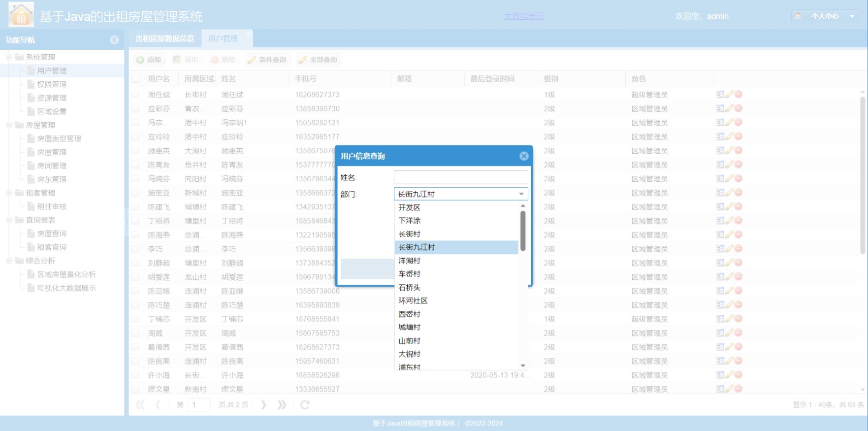Go to next page arrow

pyautogui.click(x=263, y=405)
